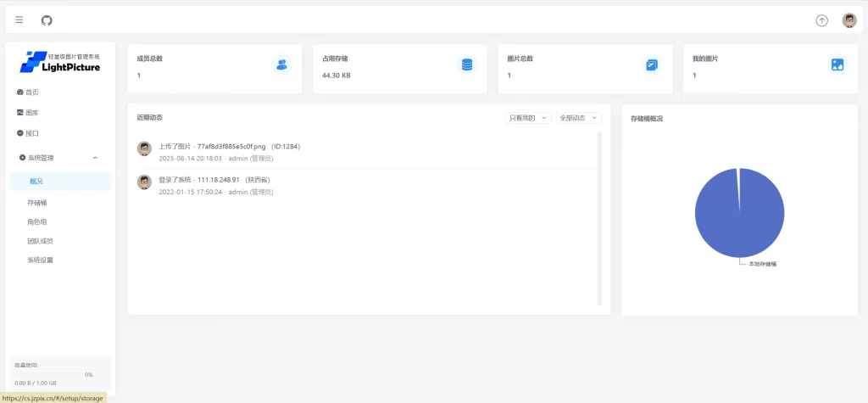Open 角色组 submenu item

[36, 221]
